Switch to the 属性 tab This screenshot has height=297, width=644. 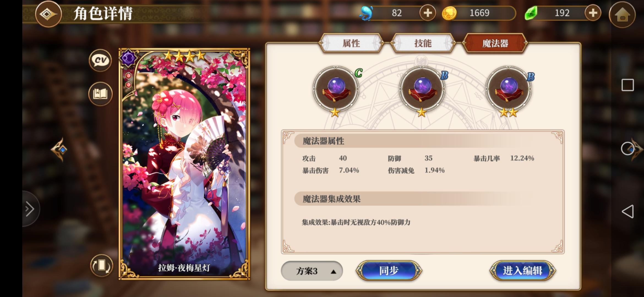click(351, 43)
